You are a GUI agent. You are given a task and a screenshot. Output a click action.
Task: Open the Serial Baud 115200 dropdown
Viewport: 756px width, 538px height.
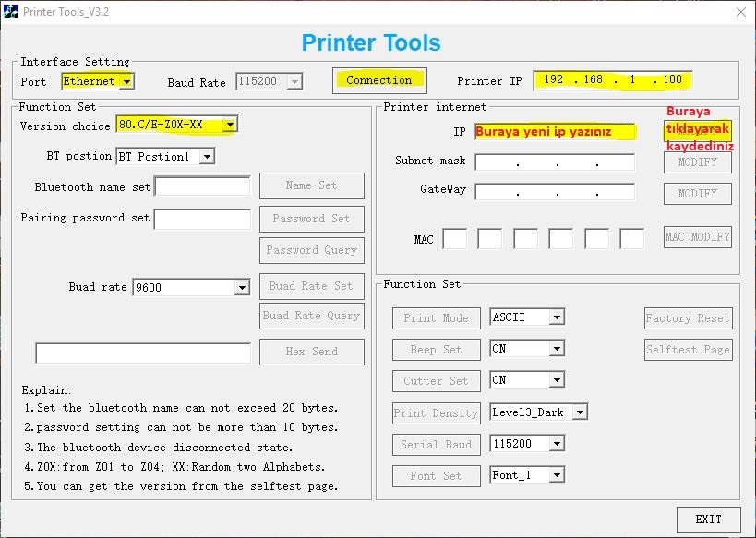(556, 444)
